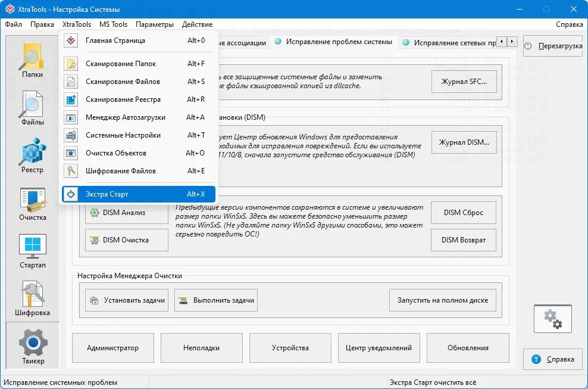The width and height of the screenshot is (588, 389).
Task: Open the Справка menu in menu bar
Action: click(x=569, y=24)
